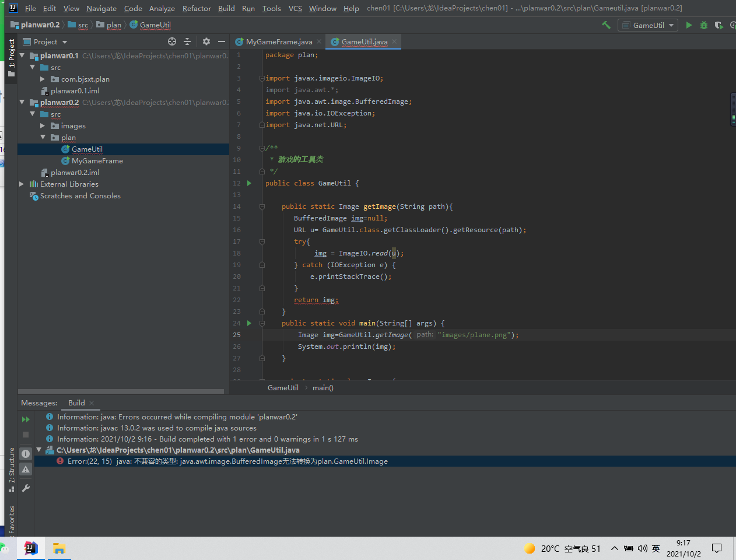Open the Structure side tool window tab
Image resolution: width=736 pixels, height=560 pixels.
click(x=11, y=470)
